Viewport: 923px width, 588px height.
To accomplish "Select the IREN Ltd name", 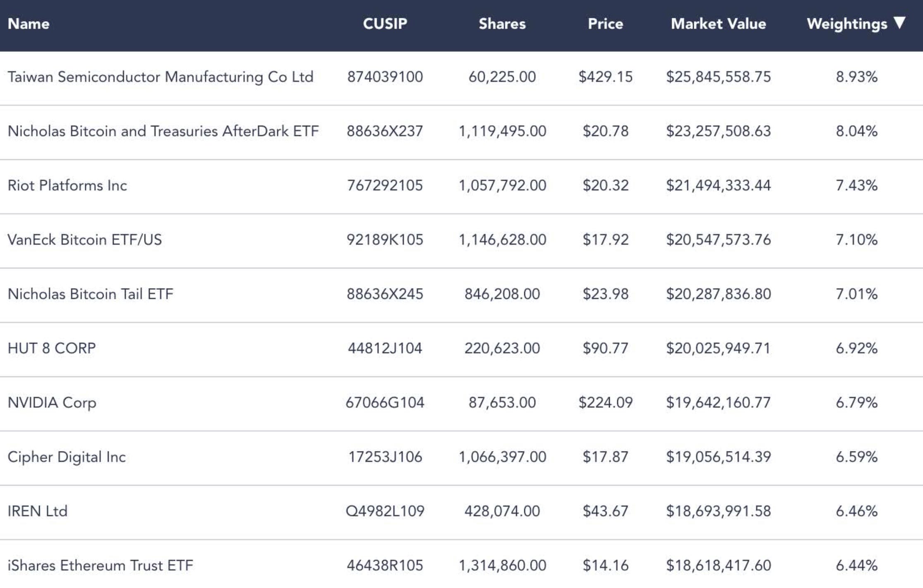I will (x=38, y=511).
